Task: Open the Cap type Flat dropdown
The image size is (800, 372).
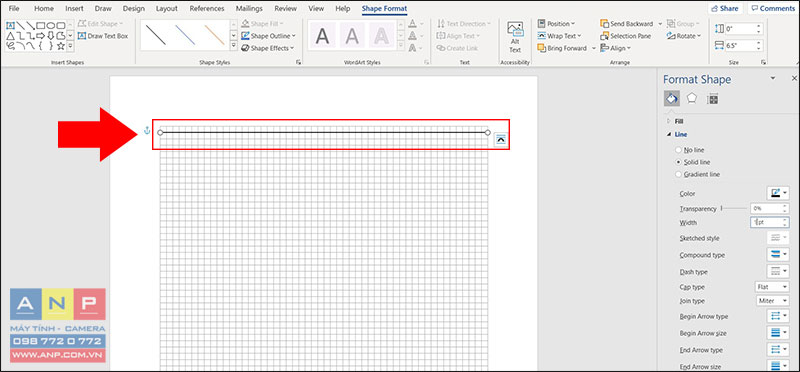Action: tap(772, 287)
